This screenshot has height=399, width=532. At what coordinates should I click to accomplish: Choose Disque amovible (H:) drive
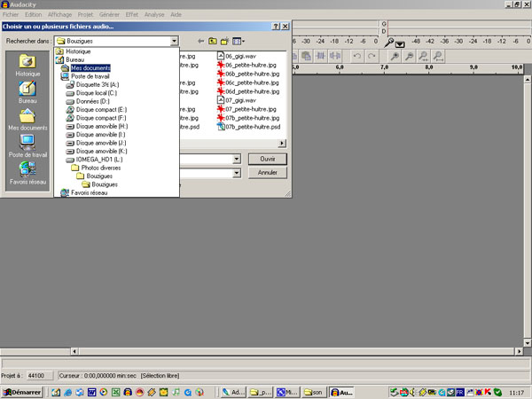[x=102, y=126]
